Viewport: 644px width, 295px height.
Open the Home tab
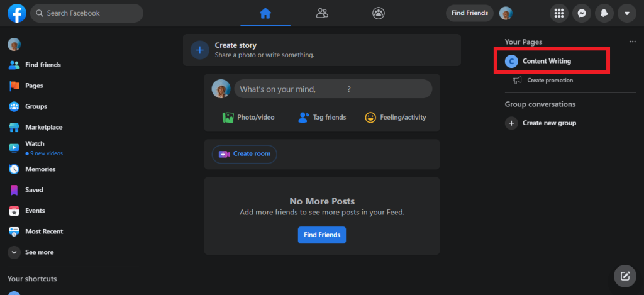coord(265,13)
